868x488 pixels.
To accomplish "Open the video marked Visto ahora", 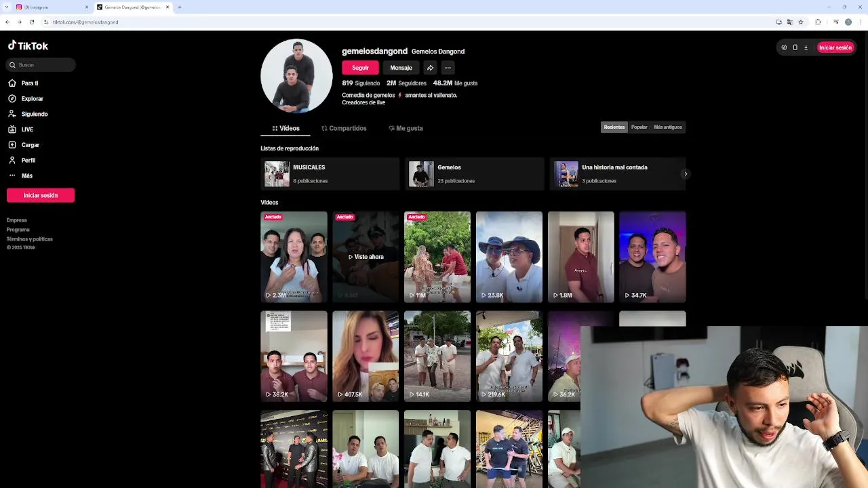I will pyautogui.click(x=366, y=257).
